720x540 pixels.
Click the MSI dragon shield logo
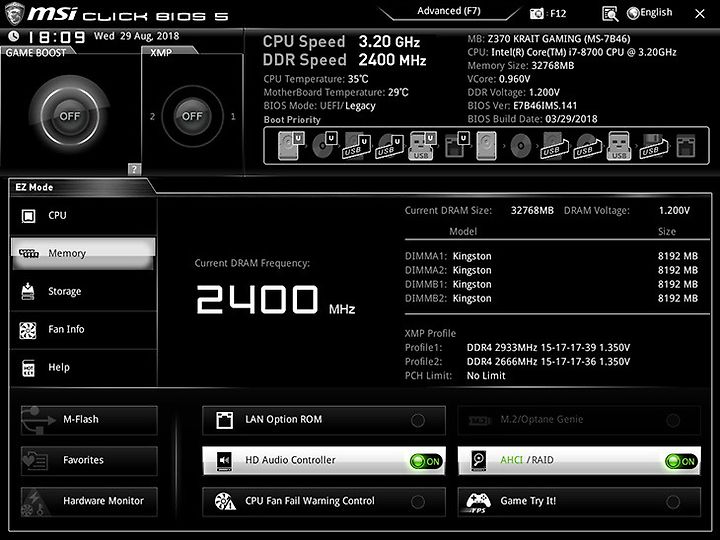point(14,13)
